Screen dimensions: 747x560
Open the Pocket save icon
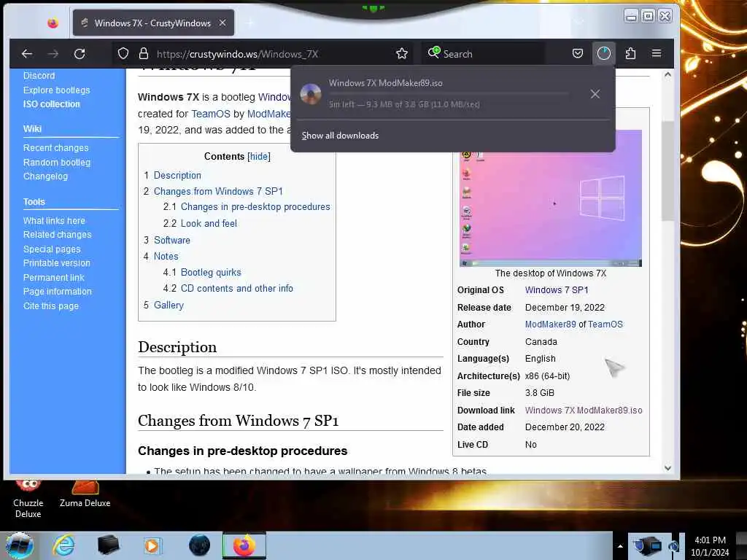click(578, 53)
